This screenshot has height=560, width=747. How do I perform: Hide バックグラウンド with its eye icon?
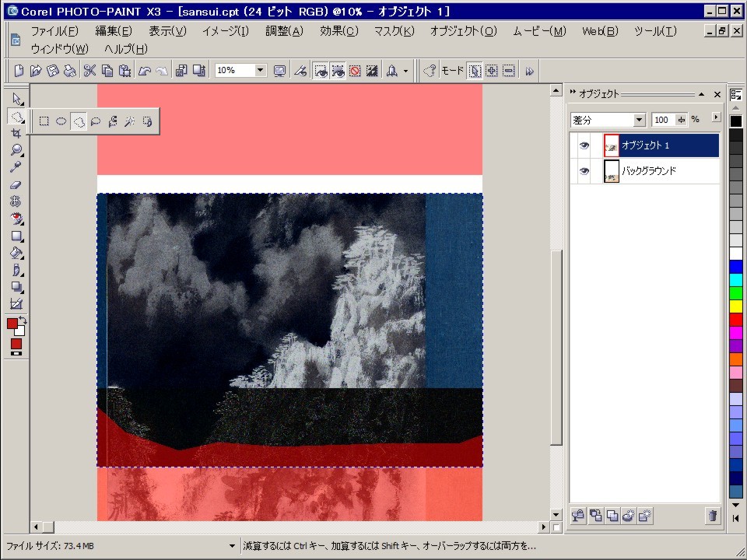[x=584, y=171]
